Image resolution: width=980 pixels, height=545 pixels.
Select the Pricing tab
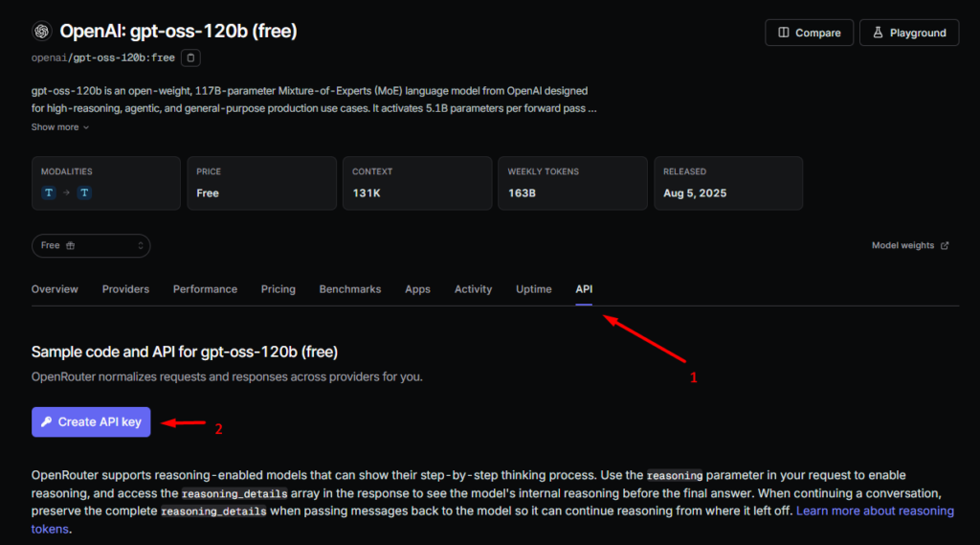(x=278, y=289)
